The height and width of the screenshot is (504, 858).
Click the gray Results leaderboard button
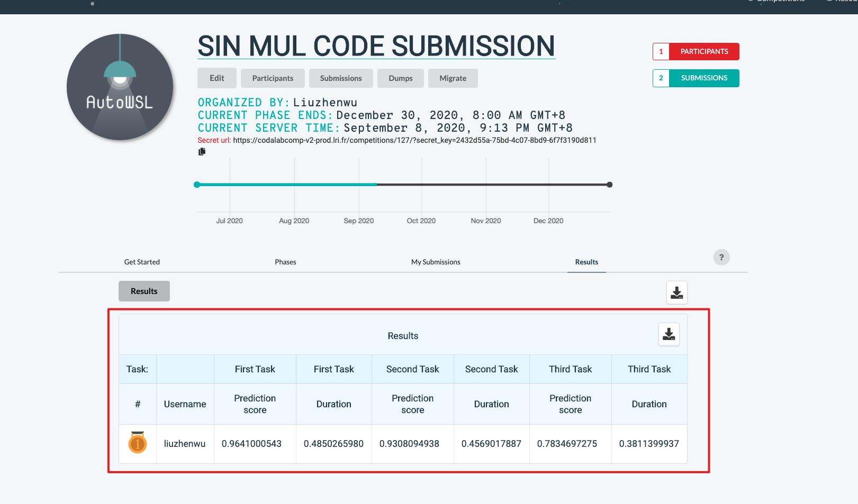144,291
